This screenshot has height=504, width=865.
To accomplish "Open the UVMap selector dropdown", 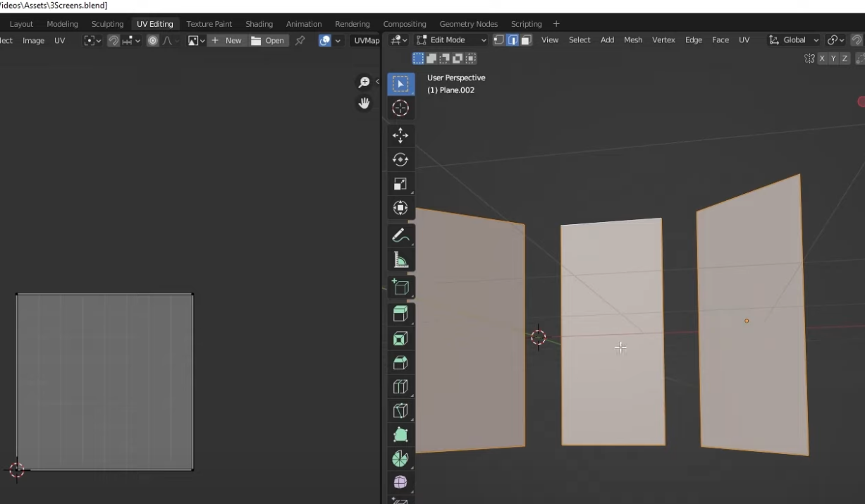I will 366,41.
